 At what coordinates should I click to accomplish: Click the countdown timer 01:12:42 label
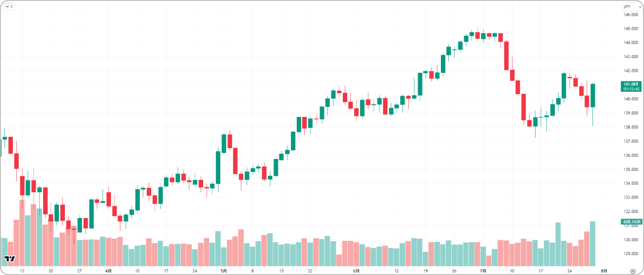(631, 89)
